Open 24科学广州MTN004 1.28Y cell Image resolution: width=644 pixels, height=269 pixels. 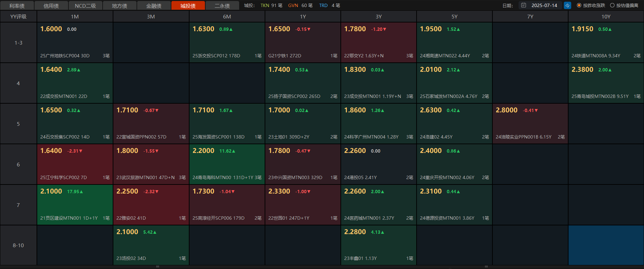click(379, 124)
